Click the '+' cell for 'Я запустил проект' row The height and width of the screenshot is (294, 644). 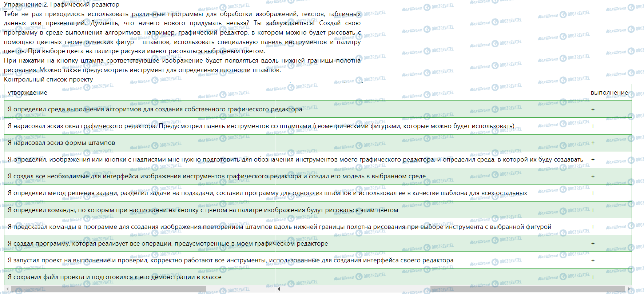(x=609, y=260)
